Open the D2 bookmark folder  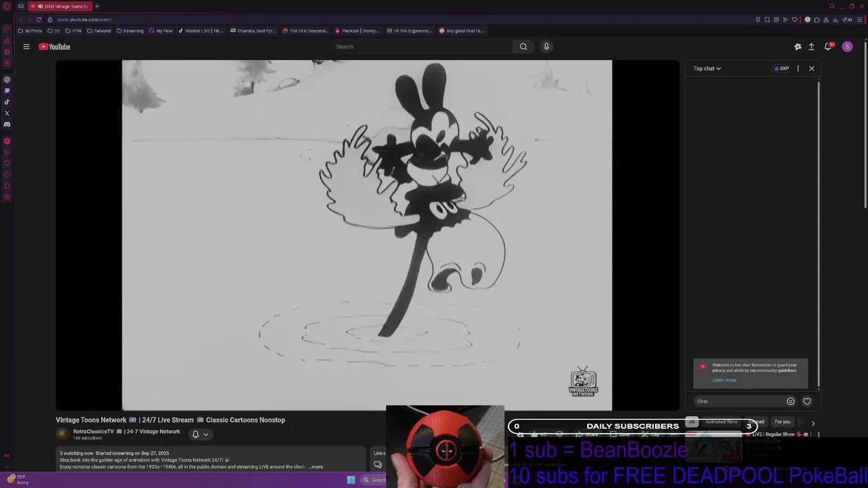(54, 30)
